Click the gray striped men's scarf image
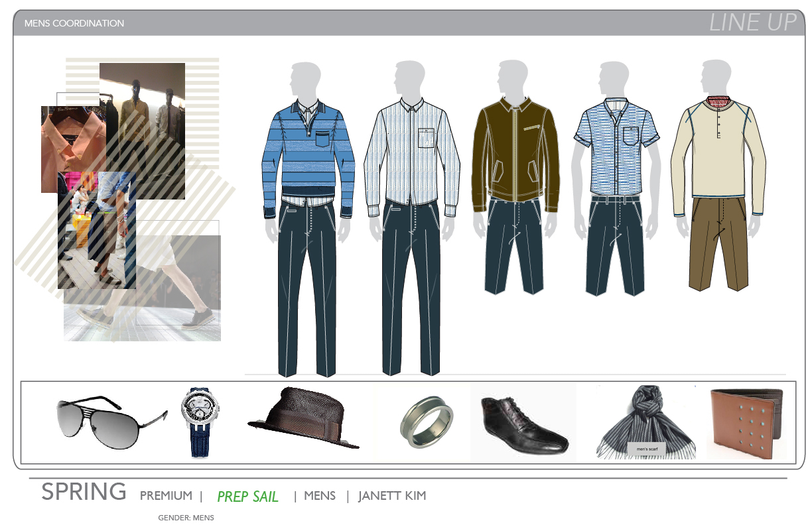This screenshot has width=812, height=525. coord(646,422)
